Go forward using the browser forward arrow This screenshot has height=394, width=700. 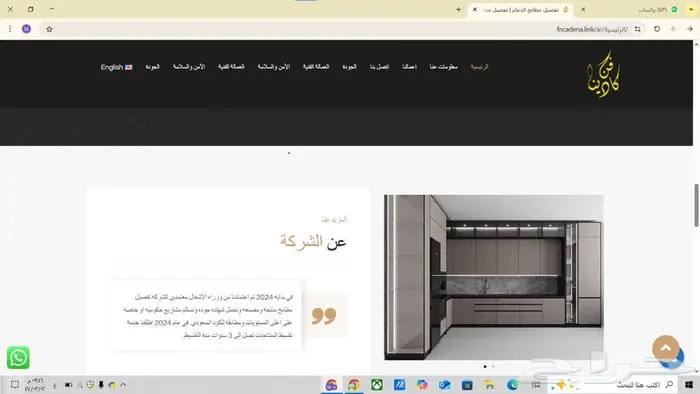pyautogui.click(x=673, y=29)
